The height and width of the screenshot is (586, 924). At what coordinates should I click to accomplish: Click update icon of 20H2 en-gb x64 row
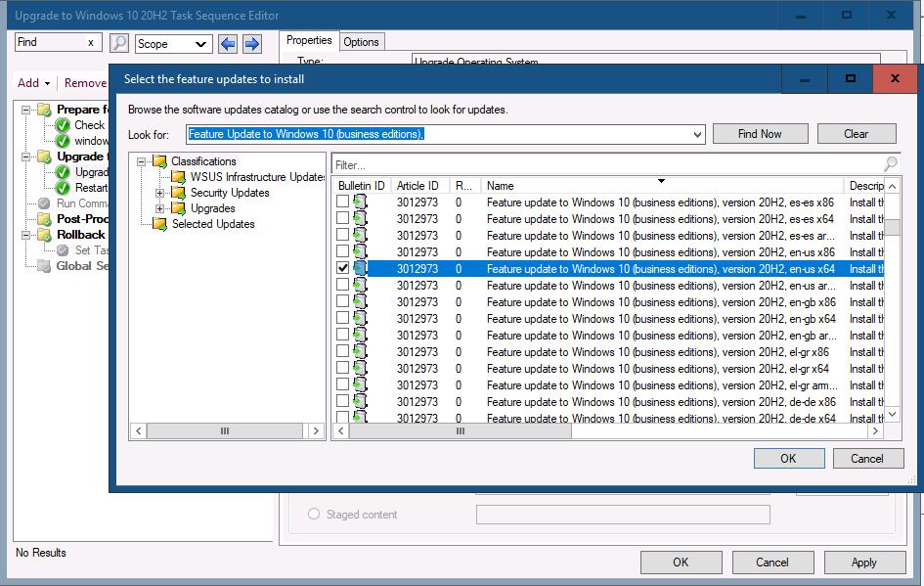pyautogui.click(x=360, y=318)
